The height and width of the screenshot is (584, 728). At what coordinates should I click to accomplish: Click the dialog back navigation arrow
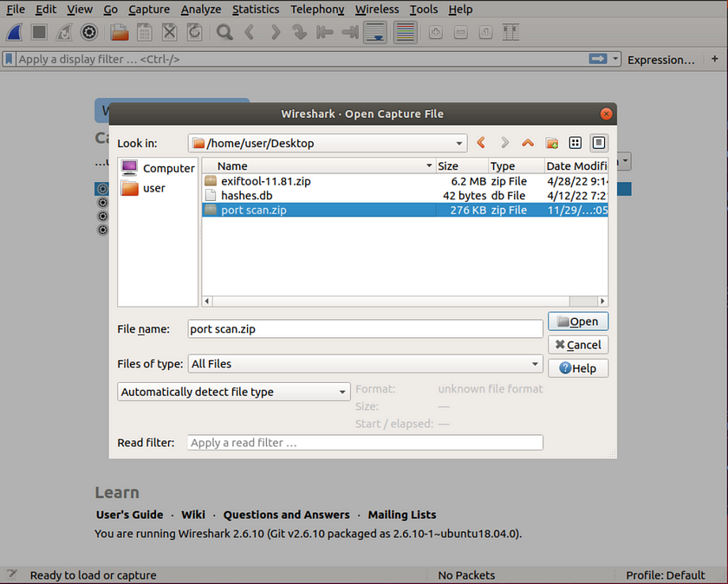point(482,143)
